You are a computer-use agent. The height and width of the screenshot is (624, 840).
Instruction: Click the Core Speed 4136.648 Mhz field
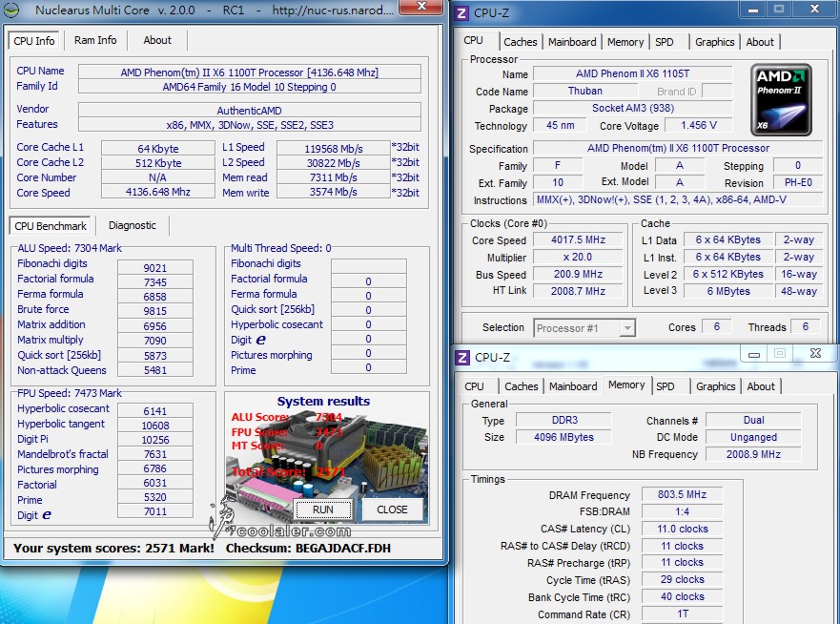coord(157,192)
